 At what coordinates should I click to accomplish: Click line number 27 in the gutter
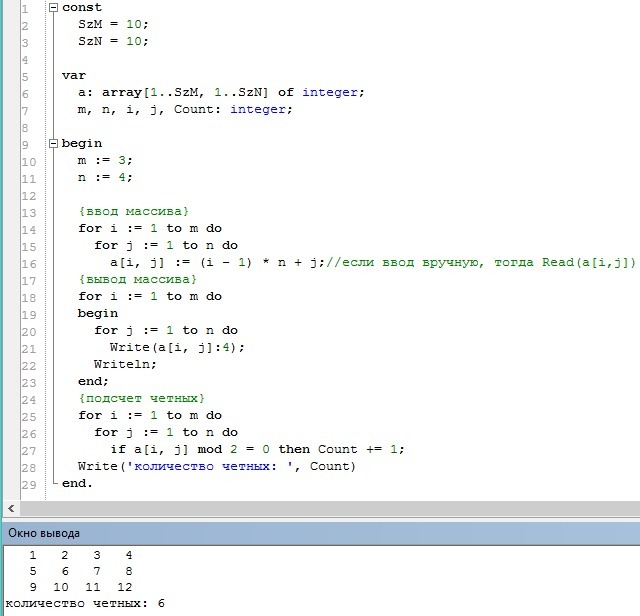point(29,451)
